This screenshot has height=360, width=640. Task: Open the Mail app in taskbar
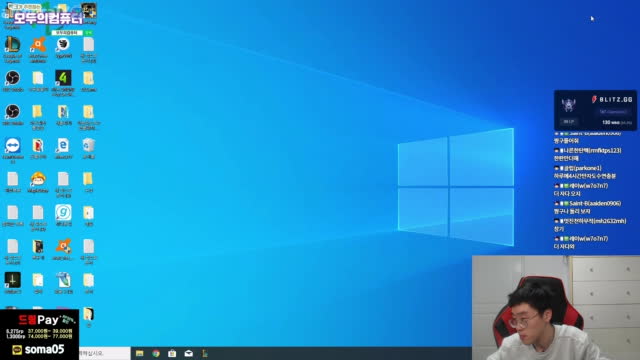point(189,353)
